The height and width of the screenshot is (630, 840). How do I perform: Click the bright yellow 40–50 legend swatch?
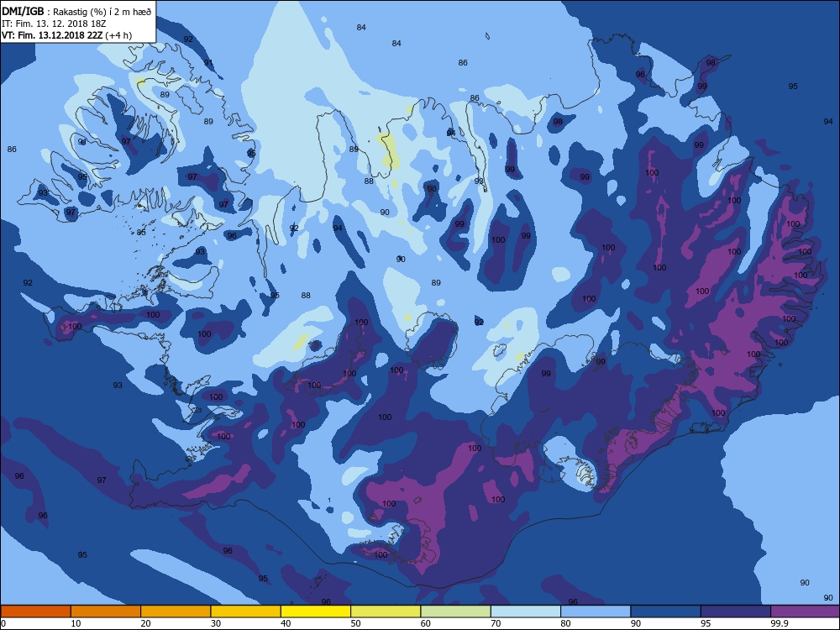coord(316,612)
